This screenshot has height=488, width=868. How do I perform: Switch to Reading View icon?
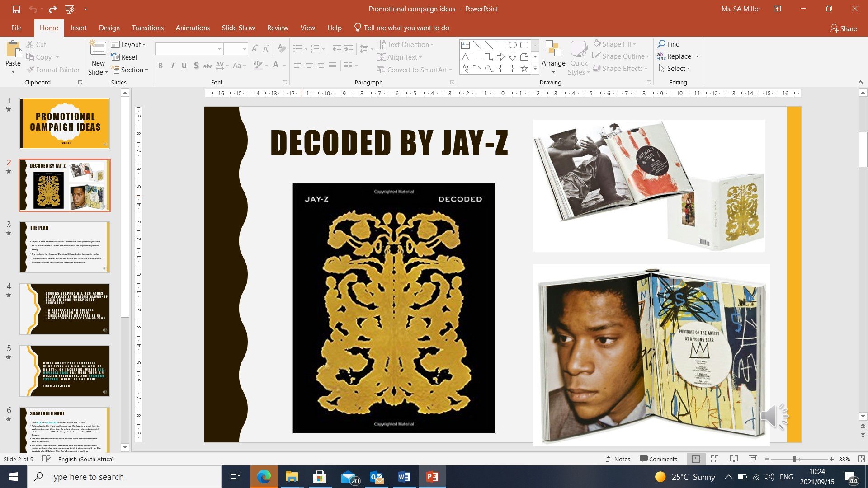coord(734,459)
